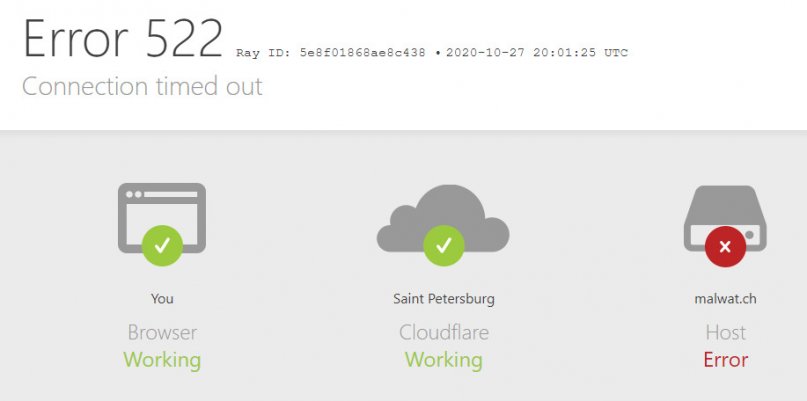Click the Browser label
807x401 pixels.
162,333
